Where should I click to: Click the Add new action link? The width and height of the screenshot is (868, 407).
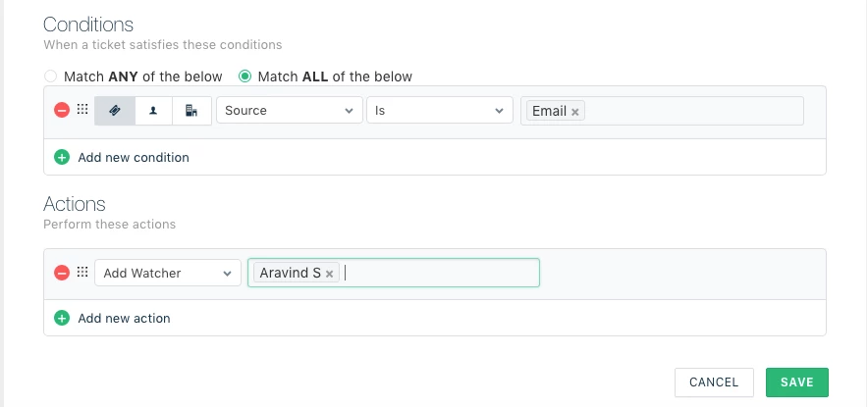[124, 318]
